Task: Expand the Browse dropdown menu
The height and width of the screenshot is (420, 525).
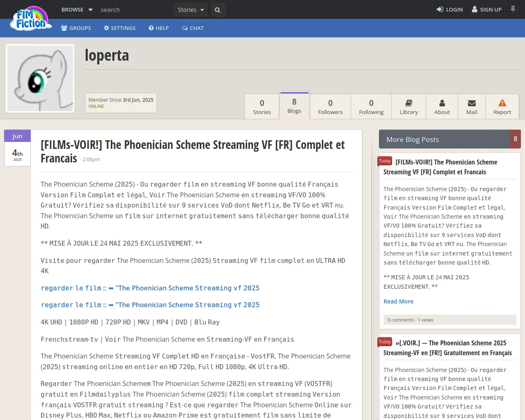Action: pyautogui.click(x=77, y=10)
